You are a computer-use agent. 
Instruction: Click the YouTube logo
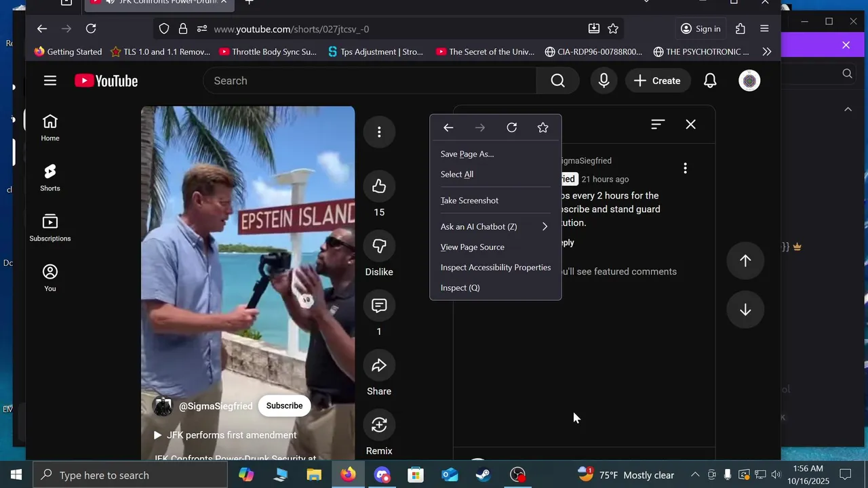click(106, 81)
